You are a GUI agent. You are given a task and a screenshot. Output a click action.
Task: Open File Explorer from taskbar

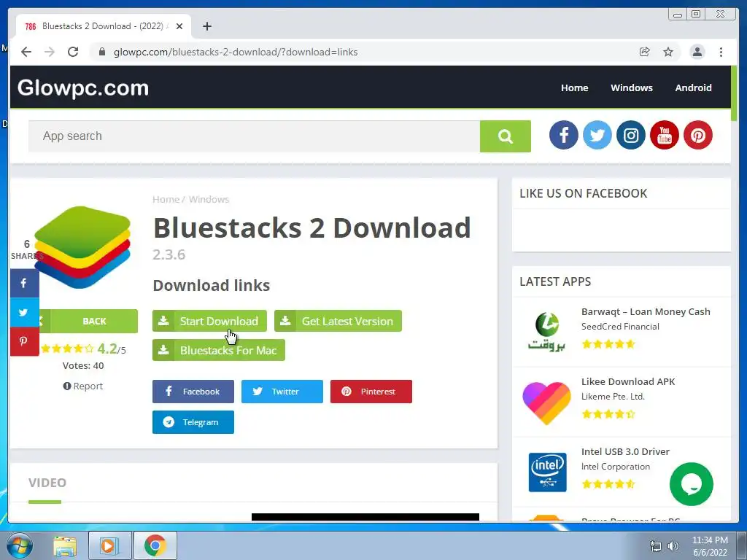coord(65,545)
